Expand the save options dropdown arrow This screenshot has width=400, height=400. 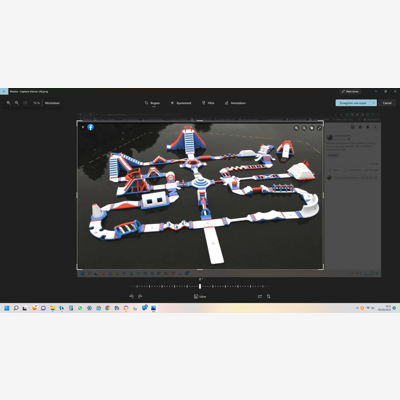click(x=374, y=103)
